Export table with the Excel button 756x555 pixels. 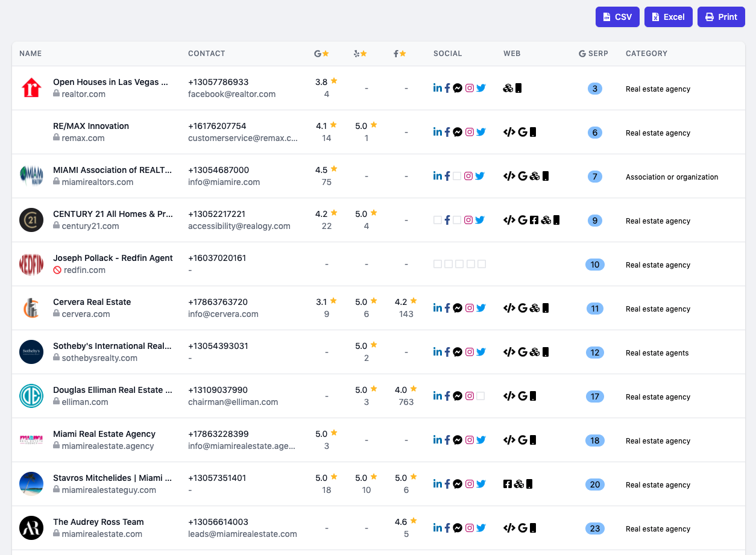[x=669, y=17]
